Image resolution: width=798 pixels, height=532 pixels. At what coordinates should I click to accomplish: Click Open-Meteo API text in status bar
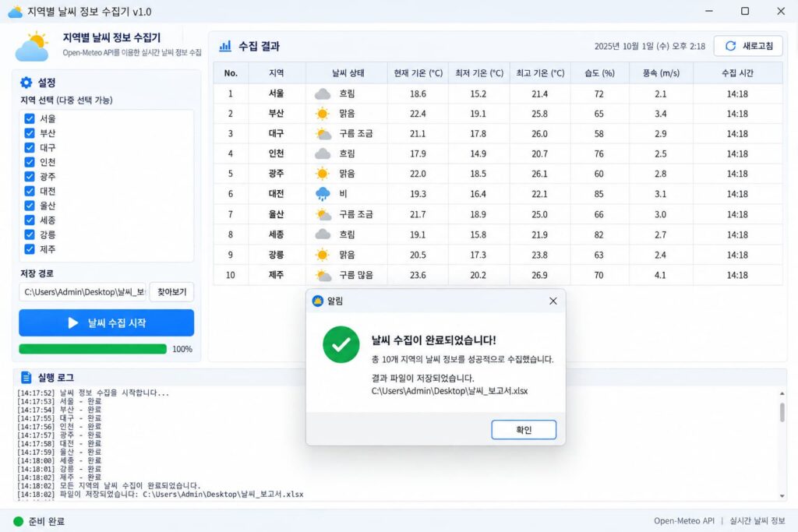click(684, 521)
